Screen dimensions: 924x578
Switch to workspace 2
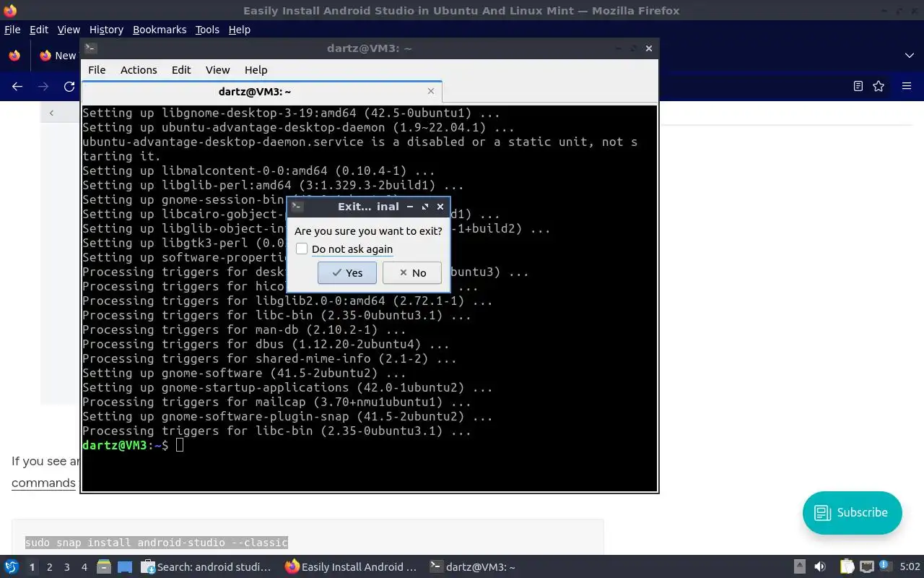click(x=49, y=567)
